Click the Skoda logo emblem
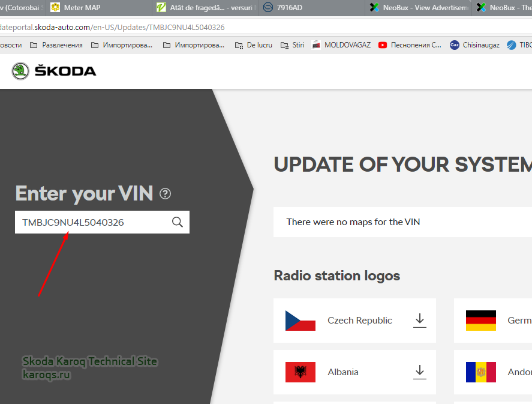The width and height of the screenshot is (532, 404). [x=20, y=71]
